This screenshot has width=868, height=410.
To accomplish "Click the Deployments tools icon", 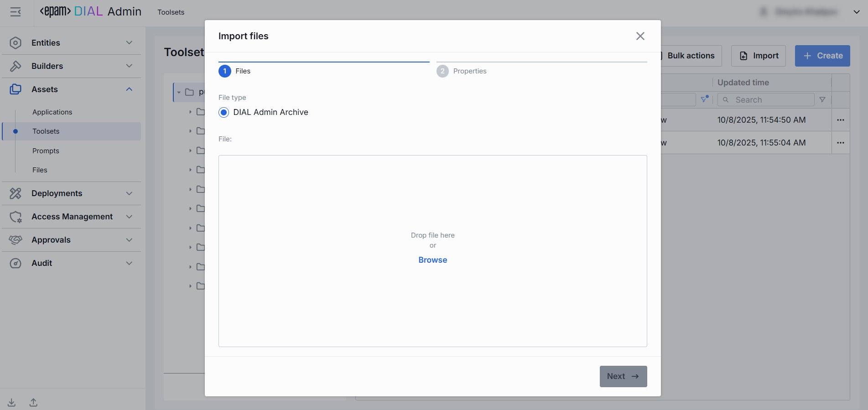I will click(x=16, y=193).
